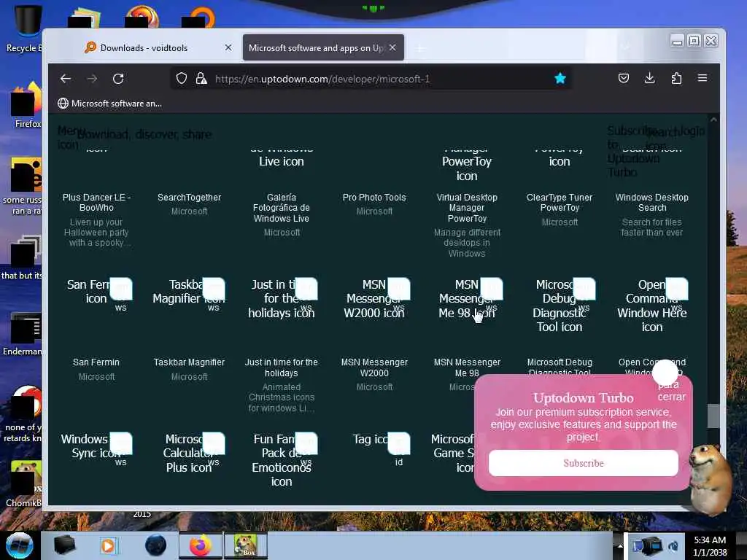Open Windows Desktop Search app page

click(651, 203)
